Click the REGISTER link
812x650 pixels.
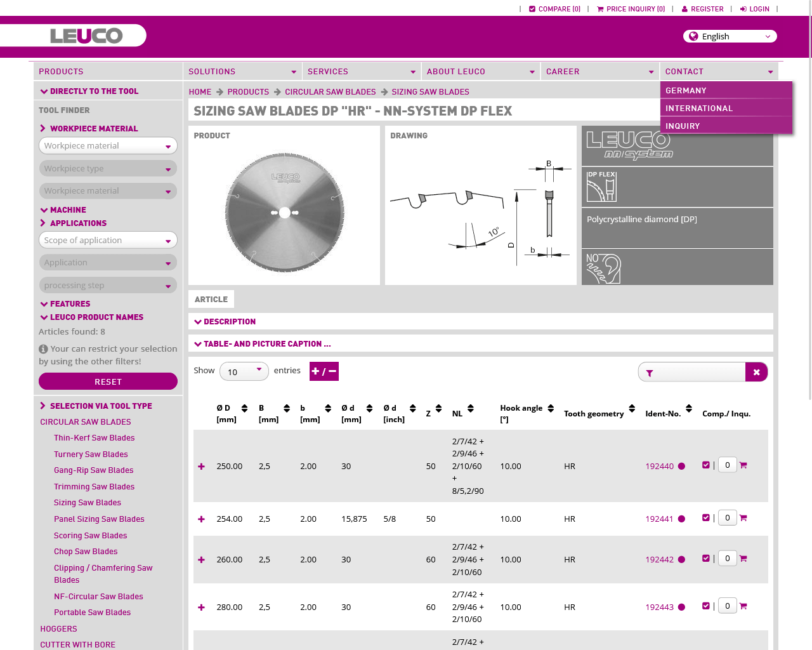point(702,9)
